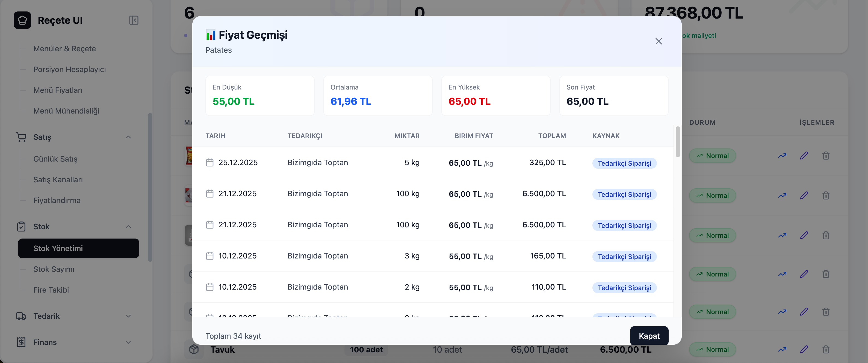Click the Ortalama 61,96 TL value

[351, 101]
